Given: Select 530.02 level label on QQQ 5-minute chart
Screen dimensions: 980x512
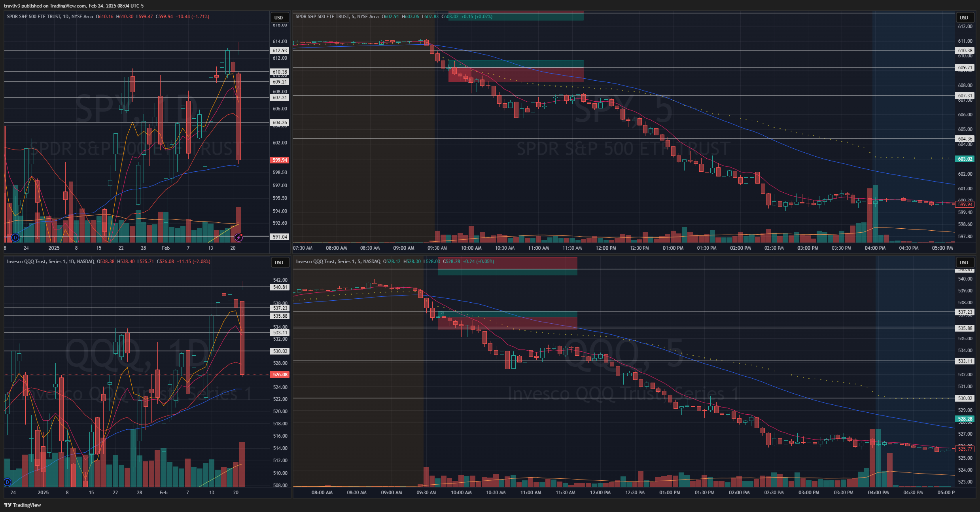Looking at the screenshot, I should [965, 398].
